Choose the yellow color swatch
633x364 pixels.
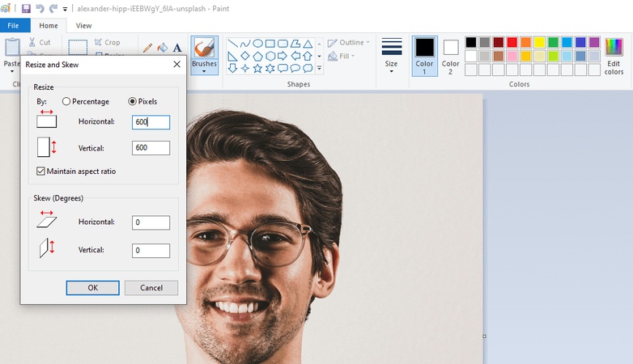tap(539, 42)
